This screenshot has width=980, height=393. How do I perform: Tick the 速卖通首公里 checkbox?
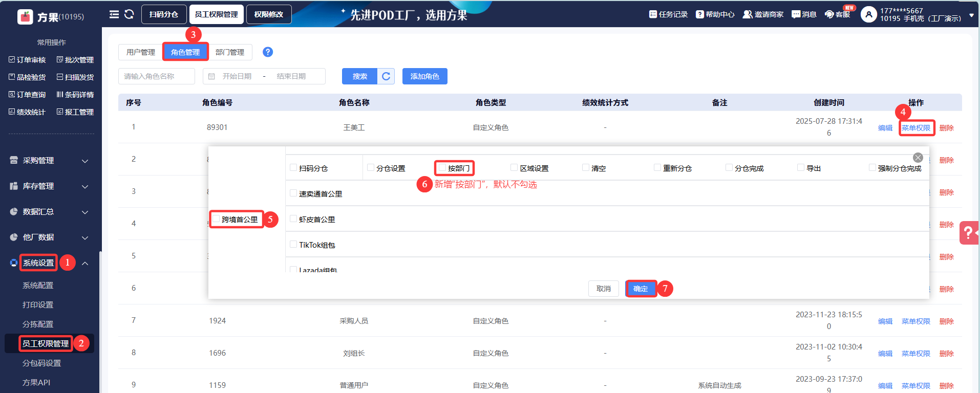[293, 193]
